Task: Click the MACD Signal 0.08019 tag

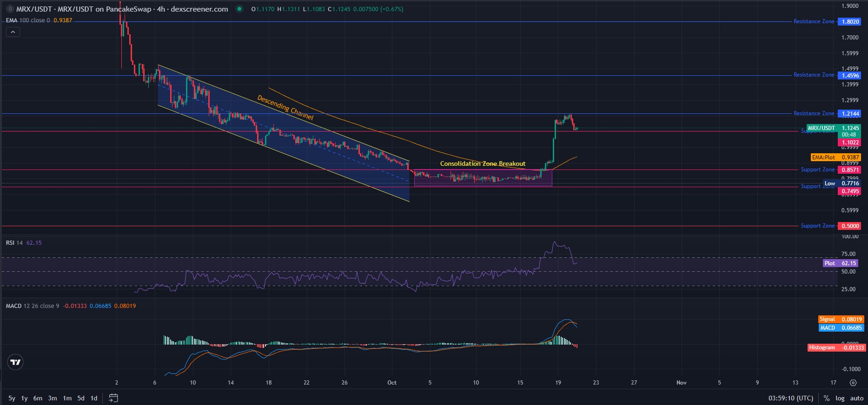Action: [x=841, y=320]
